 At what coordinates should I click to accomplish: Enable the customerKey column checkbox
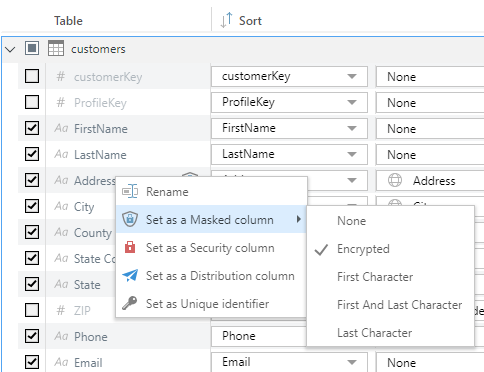[32, 76]
